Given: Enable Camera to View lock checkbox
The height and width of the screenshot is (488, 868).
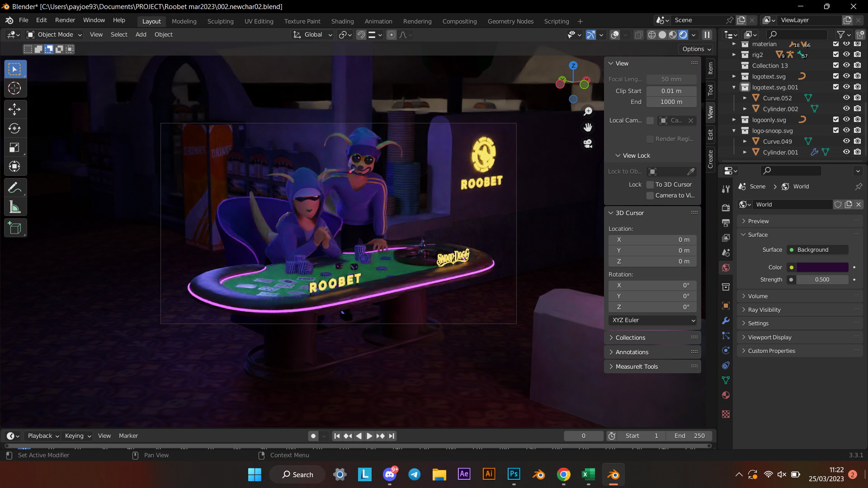Looking at the screenshot, I should pyautogui.click(x=650, y=195).
